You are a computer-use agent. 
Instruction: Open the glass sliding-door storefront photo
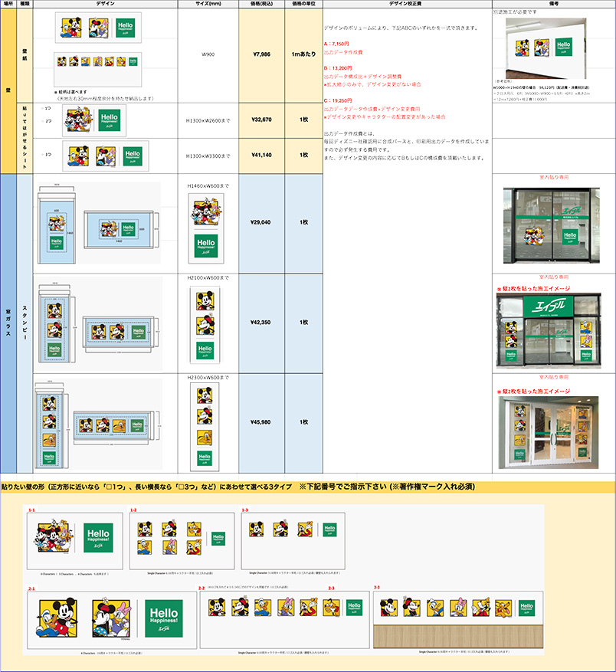pyautogui.click(x=552, y=225)
